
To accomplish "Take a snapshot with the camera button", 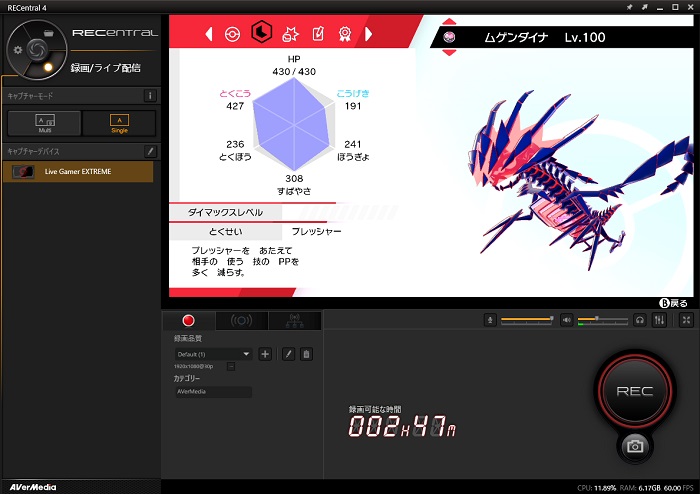I will click(634, 446).
